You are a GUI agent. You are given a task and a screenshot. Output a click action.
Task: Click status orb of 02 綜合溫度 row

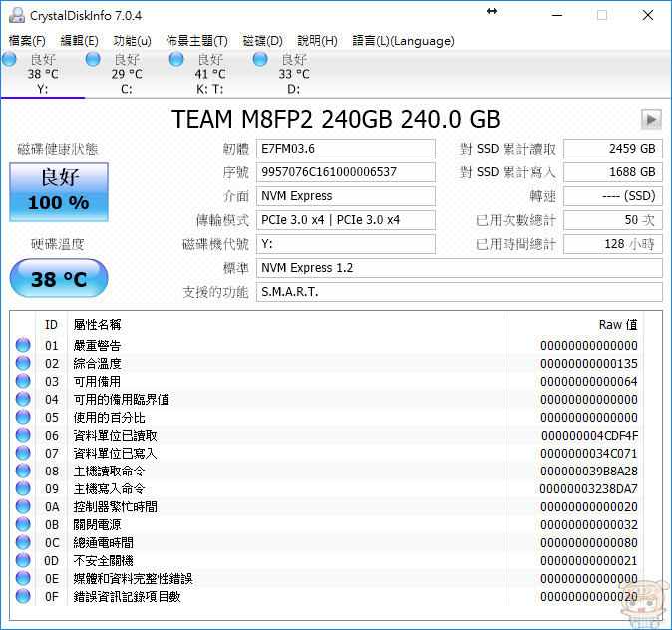[x=23, y=363]
